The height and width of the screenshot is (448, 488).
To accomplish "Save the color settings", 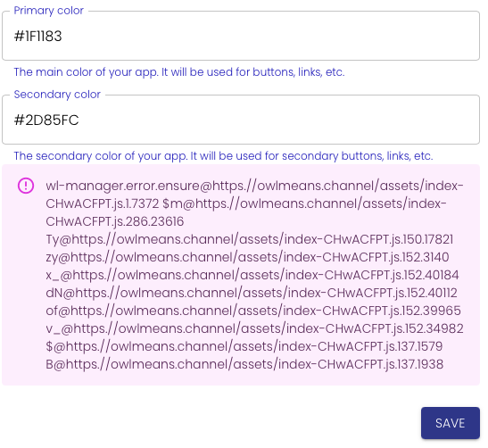I will (x=450, y=423).
